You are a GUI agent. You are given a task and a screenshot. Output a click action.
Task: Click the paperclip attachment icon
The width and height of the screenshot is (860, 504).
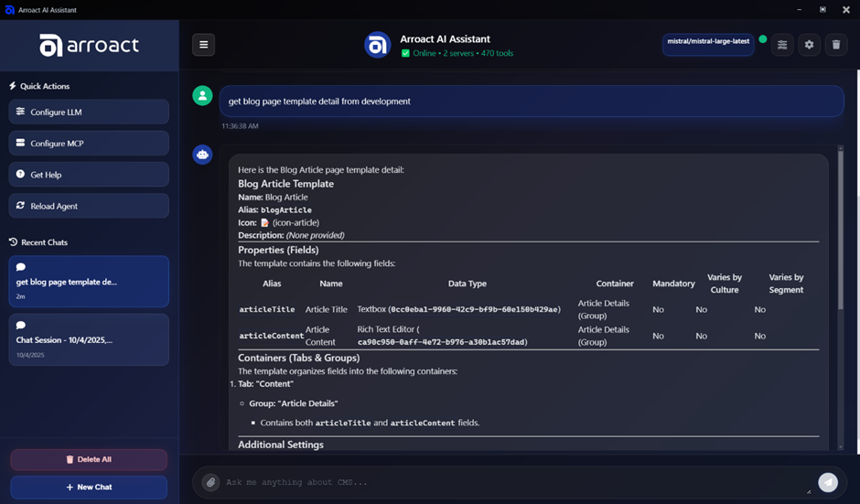click(x=210, y=482)
